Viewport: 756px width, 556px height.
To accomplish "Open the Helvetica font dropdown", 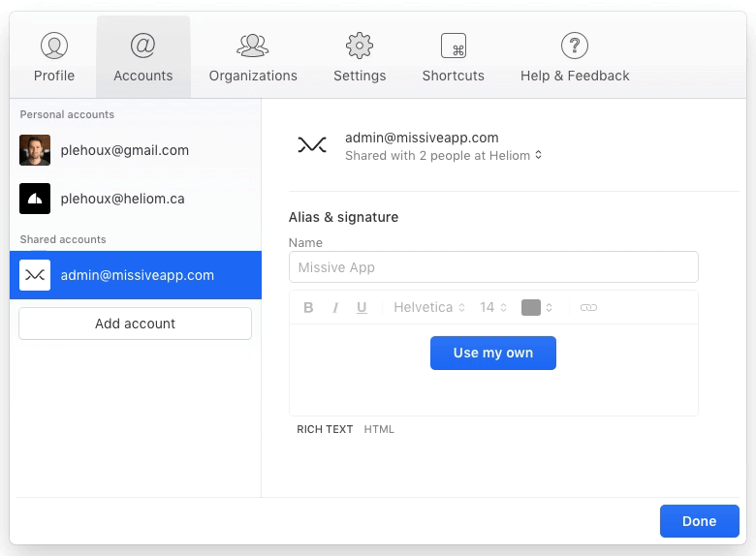I will [x=429, y=307].
